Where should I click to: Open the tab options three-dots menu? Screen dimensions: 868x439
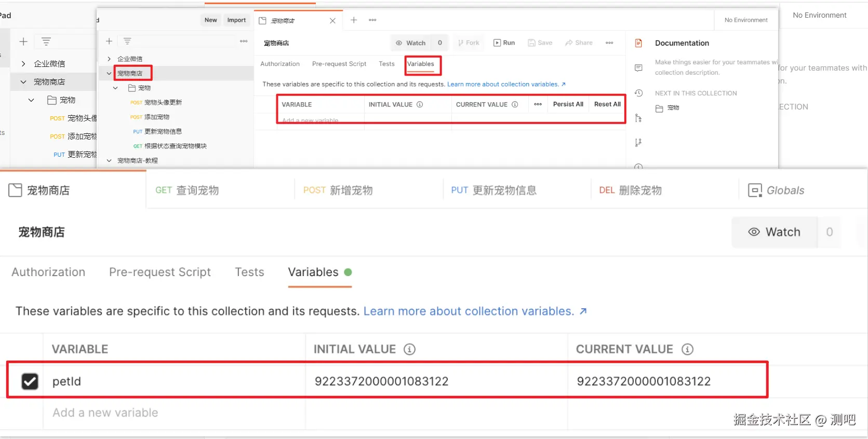pos(372,20)
